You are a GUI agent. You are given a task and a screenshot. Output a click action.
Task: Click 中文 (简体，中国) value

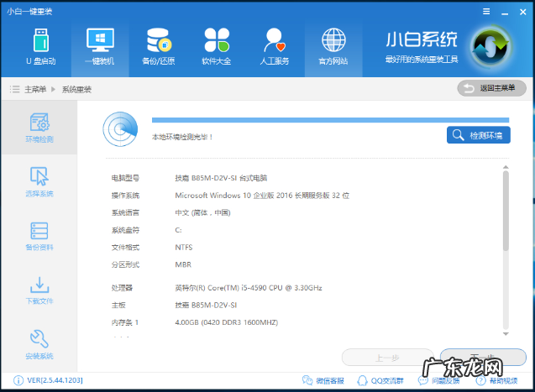[202, 212]
